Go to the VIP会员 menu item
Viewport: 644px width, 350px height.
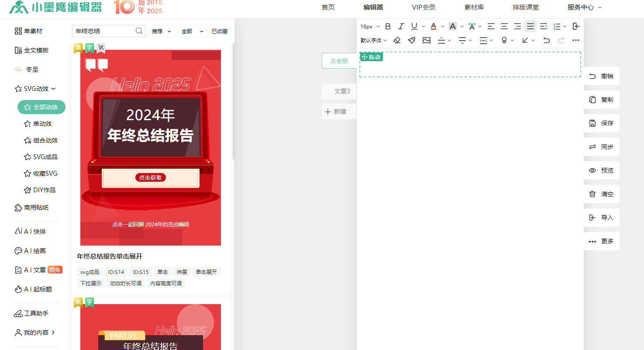point(423,7)
